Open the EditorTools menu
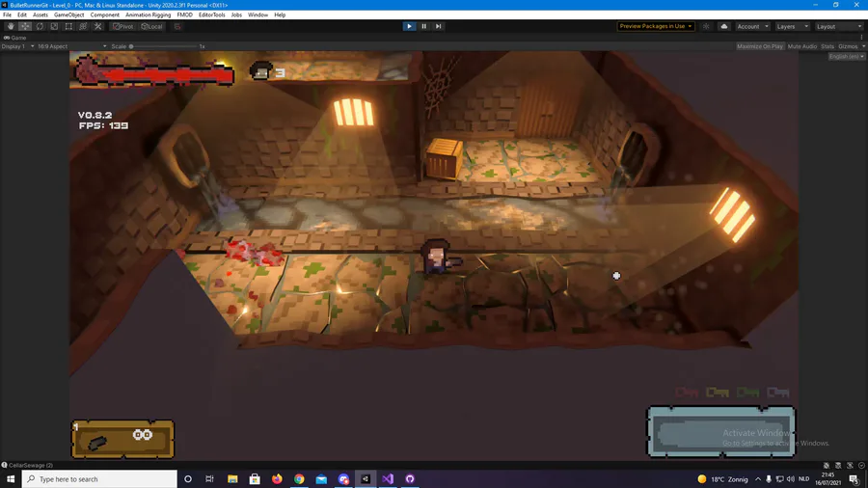The image size is (868, 488). (212, 14)
